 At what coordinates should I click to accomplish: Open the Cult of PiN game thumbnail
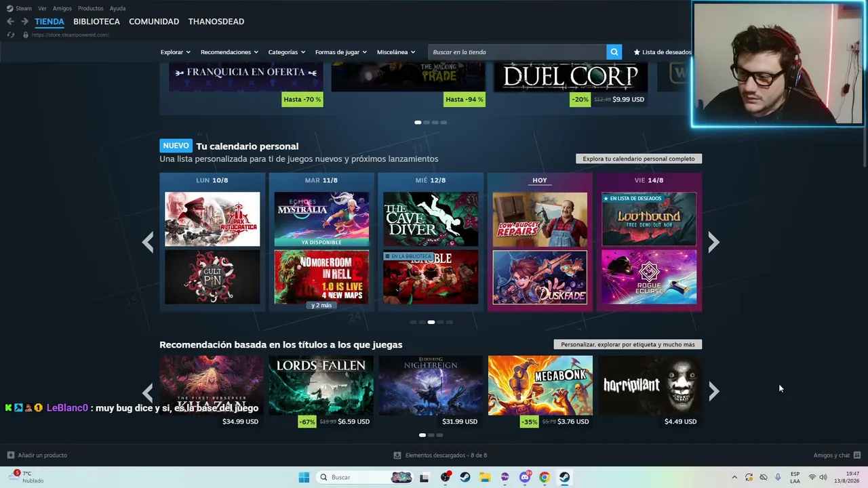[x=212, y=277]
